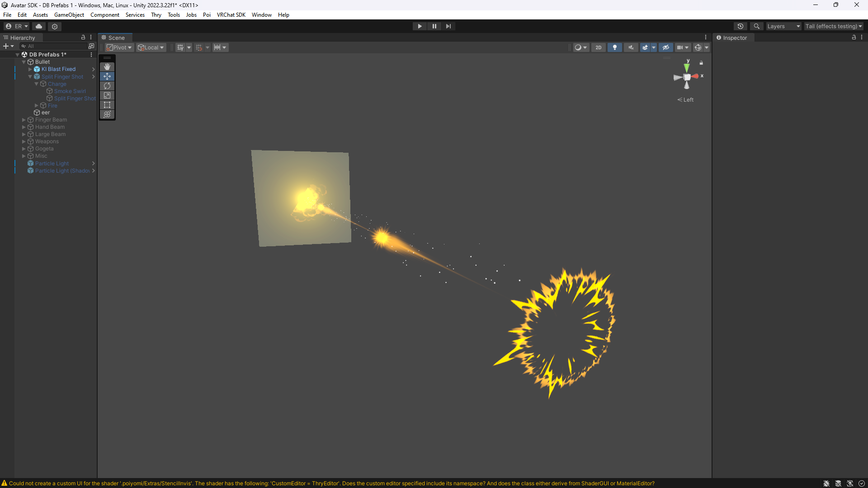
Task: Toggle hidden objects visibility in scene
Action: point(665,47)
